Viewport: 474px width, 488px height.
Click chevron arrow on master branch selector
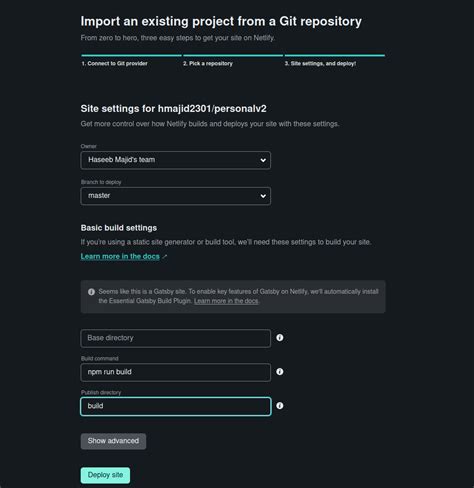(263, 196)
